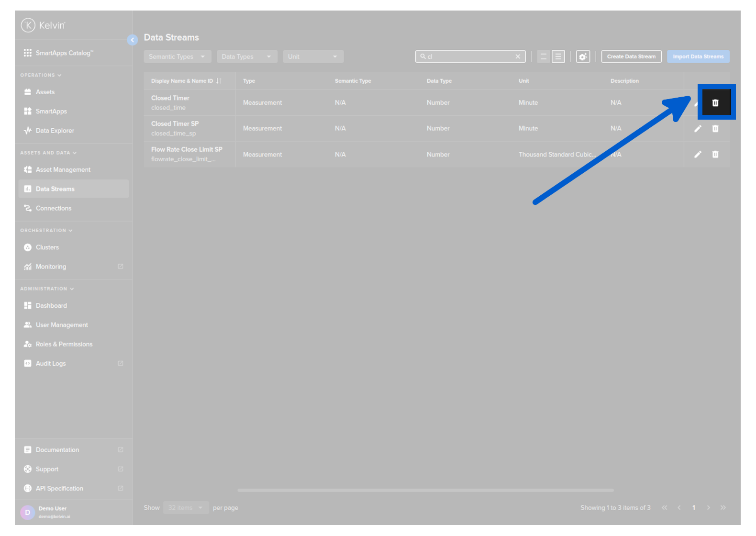Click the Create Data Stream button
This screenshot has height=536, width=756.
click(x=631, y=56)
